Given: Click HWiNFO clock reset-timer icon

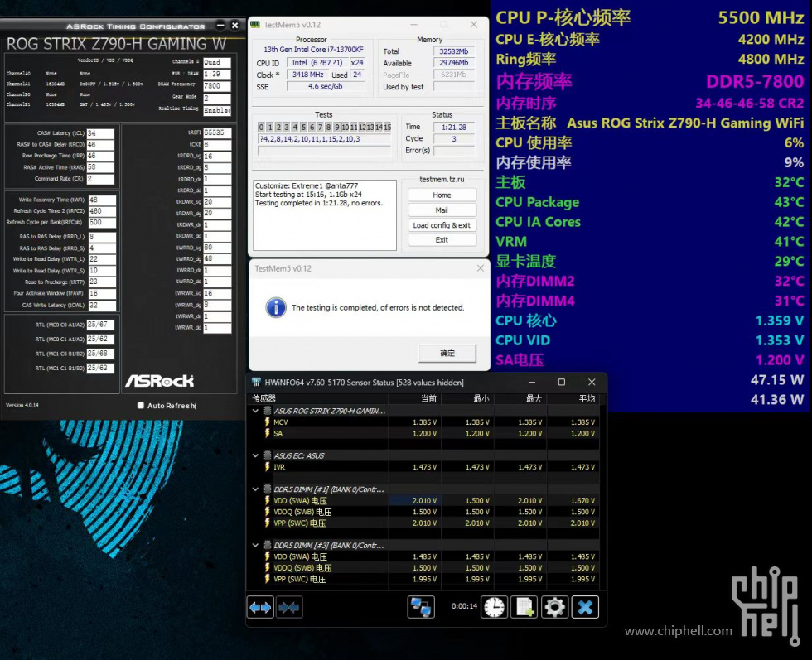Looking at the screenshot, I should pyautogui.click(x=494, y=607).
